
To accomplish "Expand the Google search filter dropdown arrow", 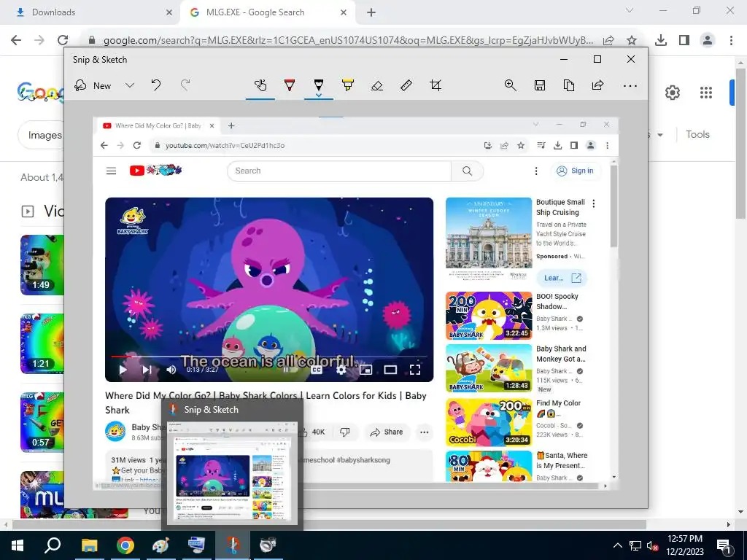I will pyautogui.click(x=660, y=135).
